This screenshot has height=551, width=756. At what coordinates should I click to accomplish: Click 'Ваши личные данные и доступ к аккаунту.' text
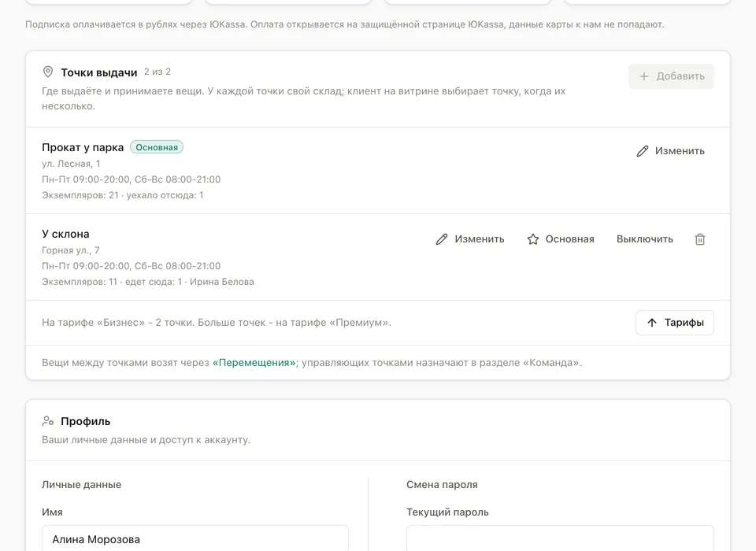click(146, 440)
